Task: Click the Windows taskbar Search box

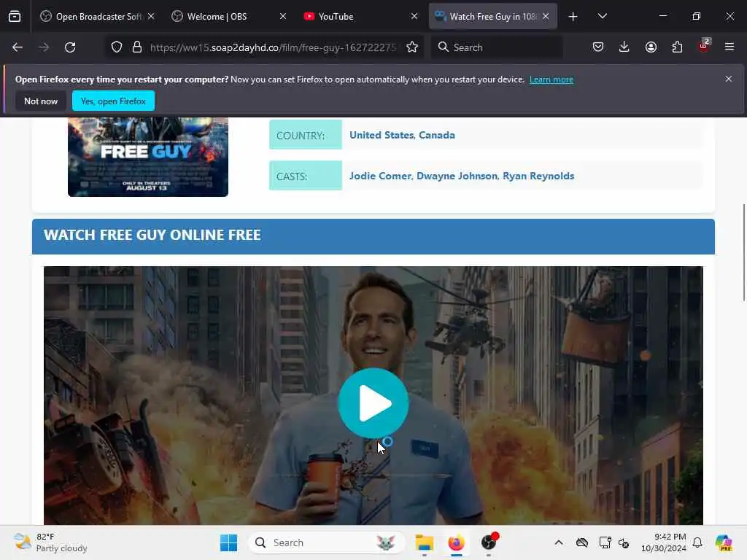Action: [326, 542]
